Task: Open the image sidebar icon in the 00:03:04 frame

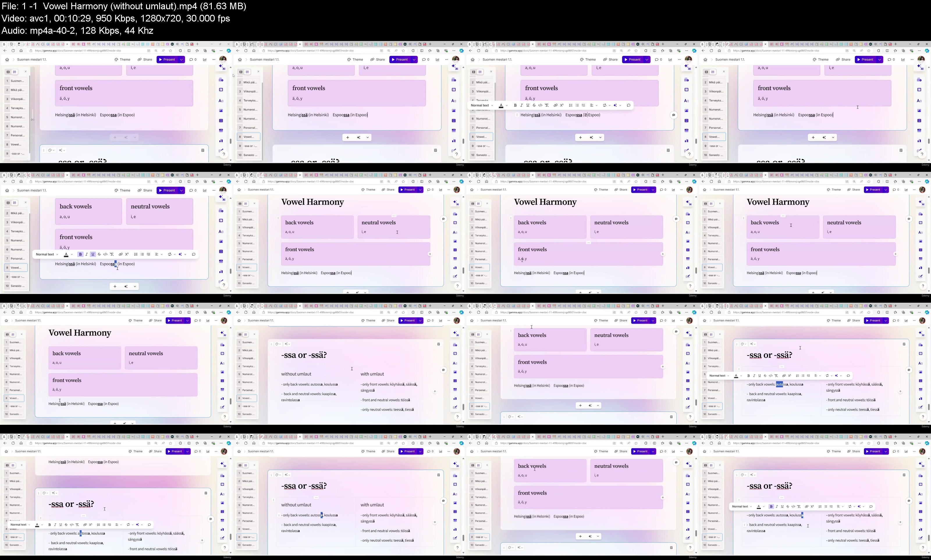Action: pos(455,241)
